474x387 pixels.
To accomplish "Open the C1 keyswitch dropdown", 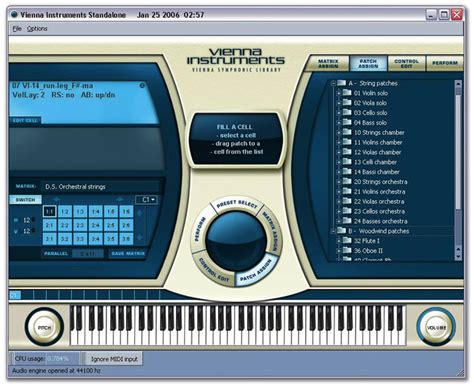I will tap(147, 200).
